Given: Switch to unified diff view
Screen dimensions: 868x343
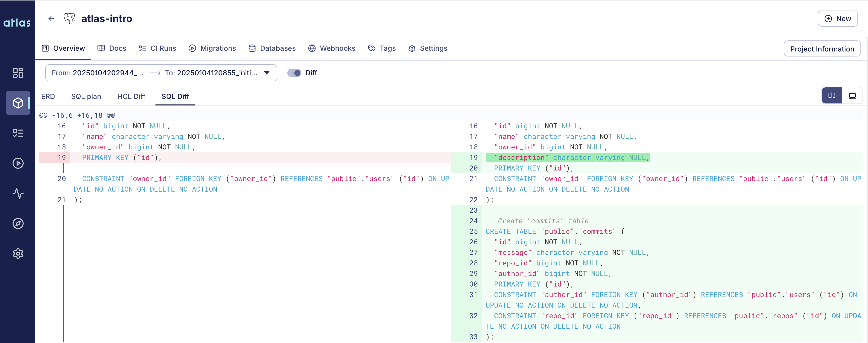Looking at the screenshot, I should tap(852, 96).
